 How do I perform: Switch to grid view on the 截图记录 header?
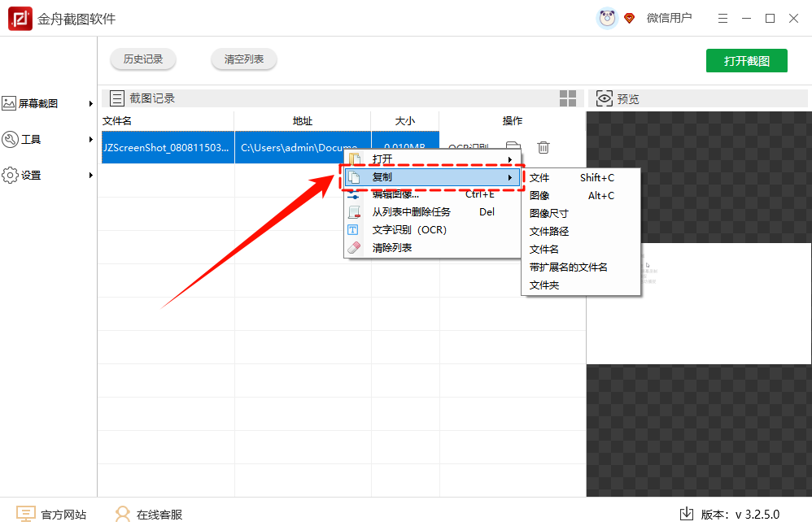568,98
